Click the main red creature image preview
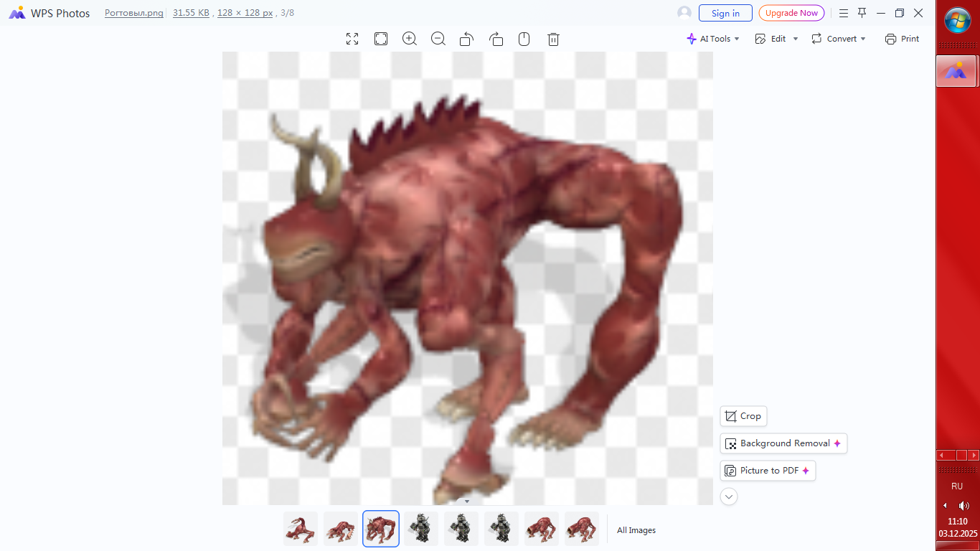Image resolution: width=980 pixels, height=551 pixels. pos(468,278)
